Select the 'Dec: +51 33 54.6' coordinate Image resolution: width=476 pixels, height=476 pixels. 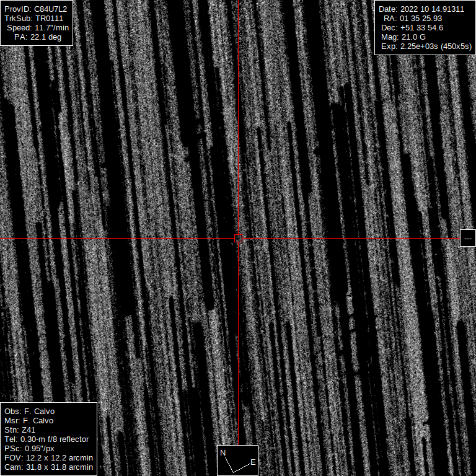point(412,28)
